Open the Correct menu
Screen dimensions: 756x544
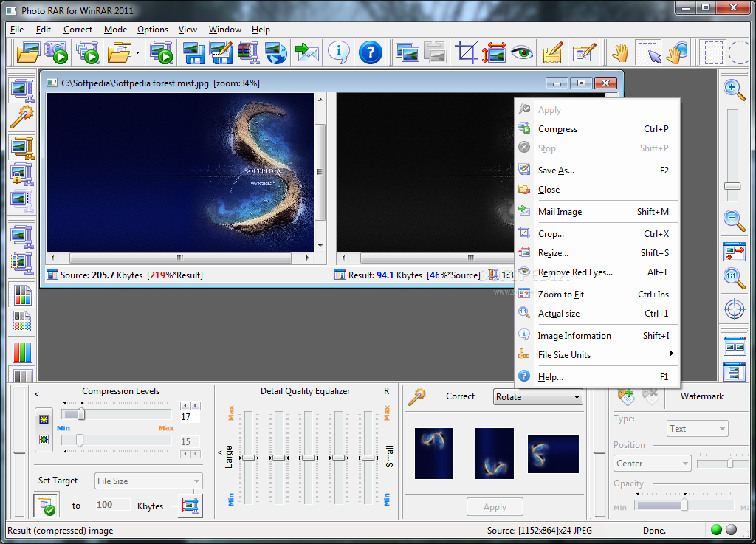78,30
